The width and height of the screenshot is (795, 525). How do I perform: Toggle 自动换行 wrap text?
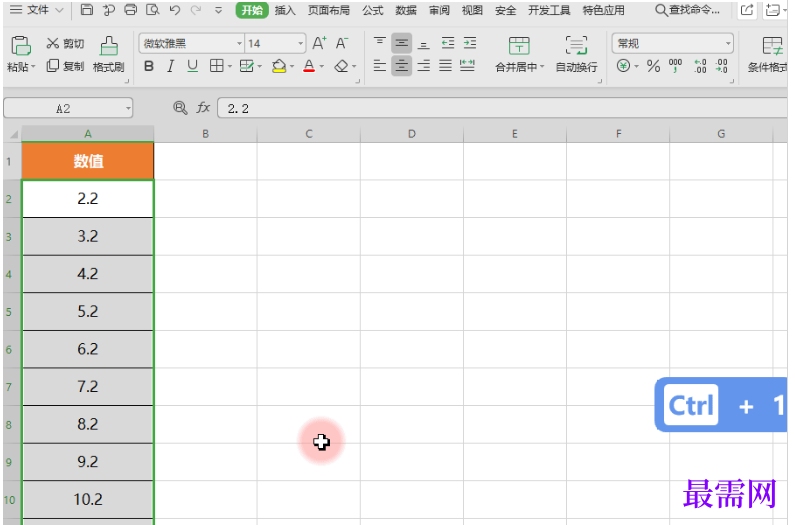tap(576, 54)
